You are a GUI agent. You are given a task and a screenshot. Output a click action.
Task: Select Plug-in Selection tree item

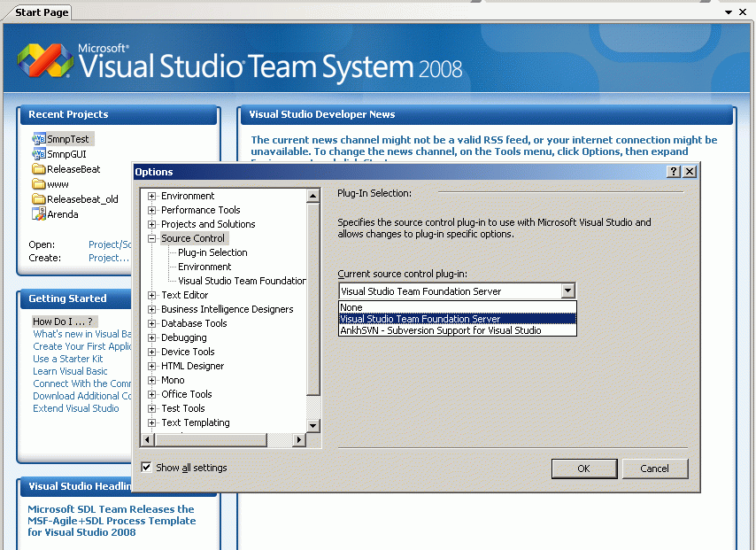tap(212, 252)
